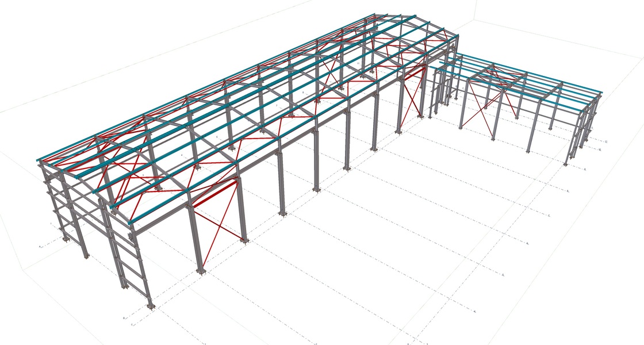Select the thick red horizontal strut above front wall bracing
Image resolution: width=644 pixels, height=345 pixels.
[x=214, y=192]
